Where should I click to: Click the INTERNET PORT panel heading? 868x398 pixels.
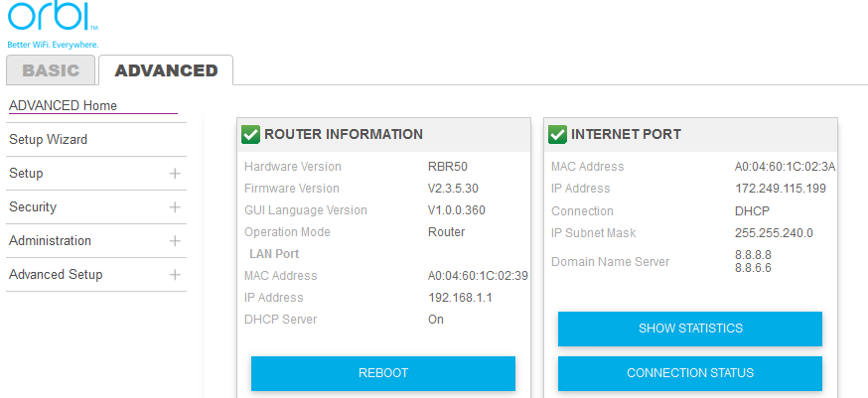pyautogui.click(x=626, y=134)
